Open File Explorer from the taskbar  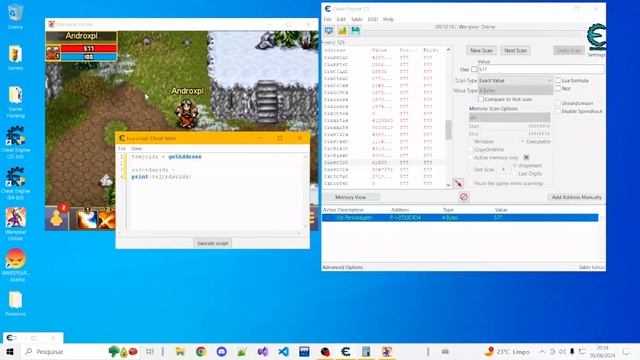coord(180,351)
